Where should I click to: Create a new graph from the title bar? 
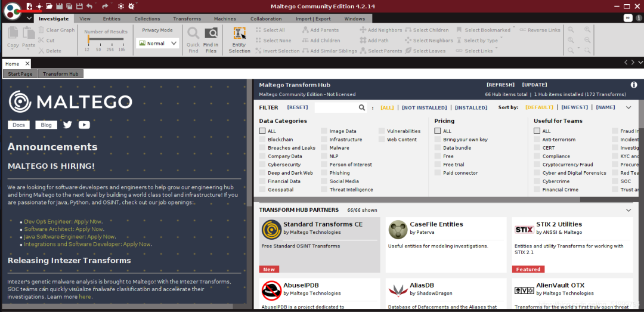click(29, 6)
